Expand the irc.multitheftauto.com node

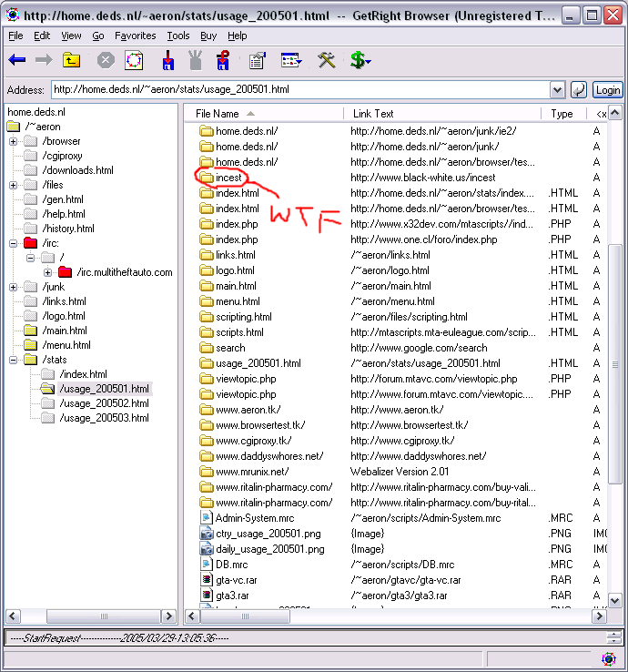tap(47, 272)
